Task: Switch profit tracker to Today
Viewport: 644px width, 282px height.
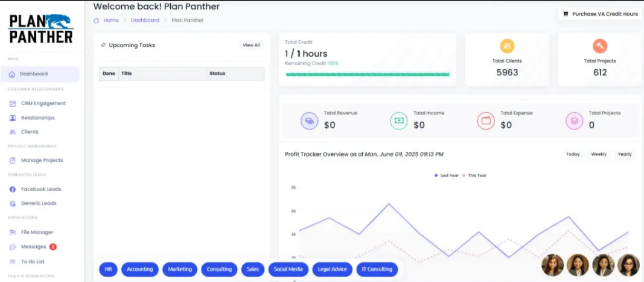Action: (573, 154)
